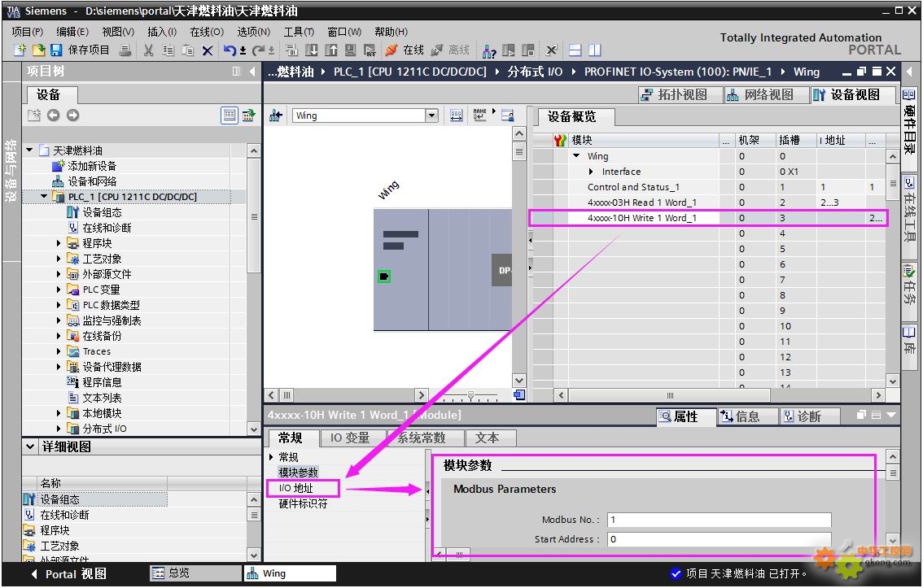The width and height of the screenshot is (923, 588).
Task: Click the New project icon in toolbar
Action: click(x=20, y=50)
